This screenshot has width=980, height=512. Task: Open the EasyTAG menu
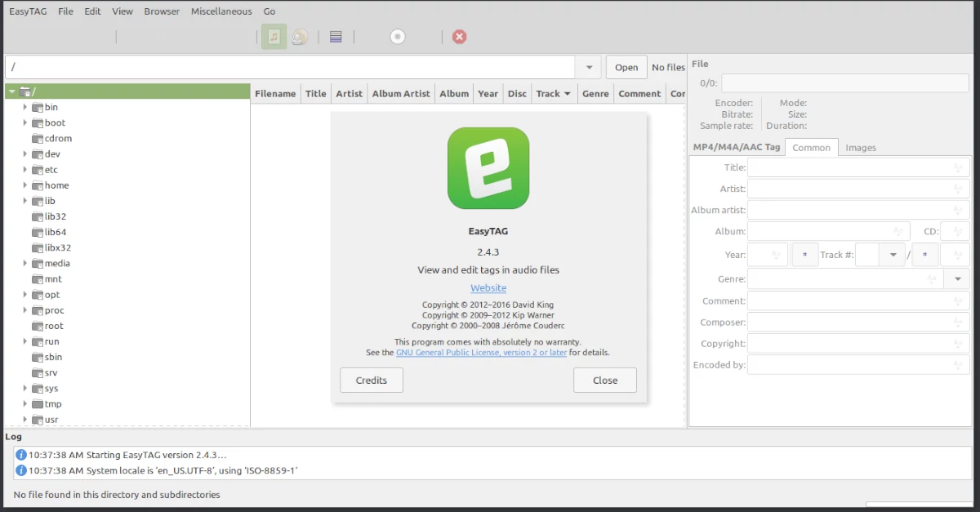[27, 11]
